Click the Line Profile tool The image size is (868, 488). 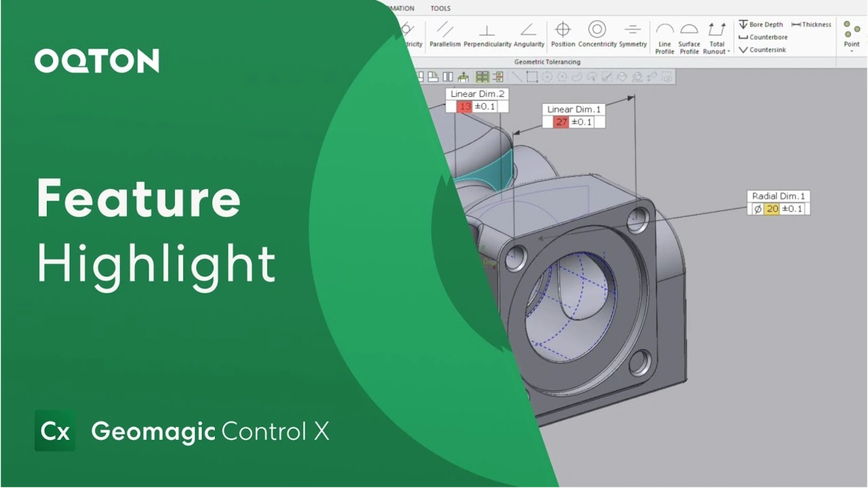point(665,37)
